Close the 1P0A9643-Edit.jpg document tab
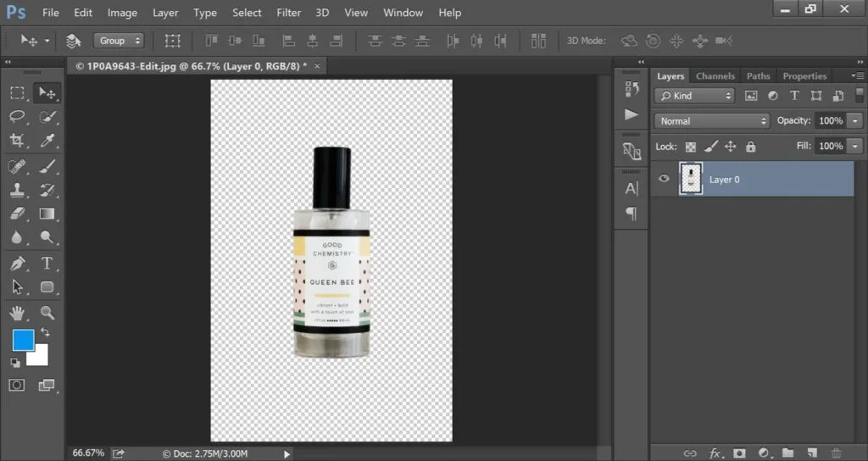This screenshot has height=461, width=868. 317,66
